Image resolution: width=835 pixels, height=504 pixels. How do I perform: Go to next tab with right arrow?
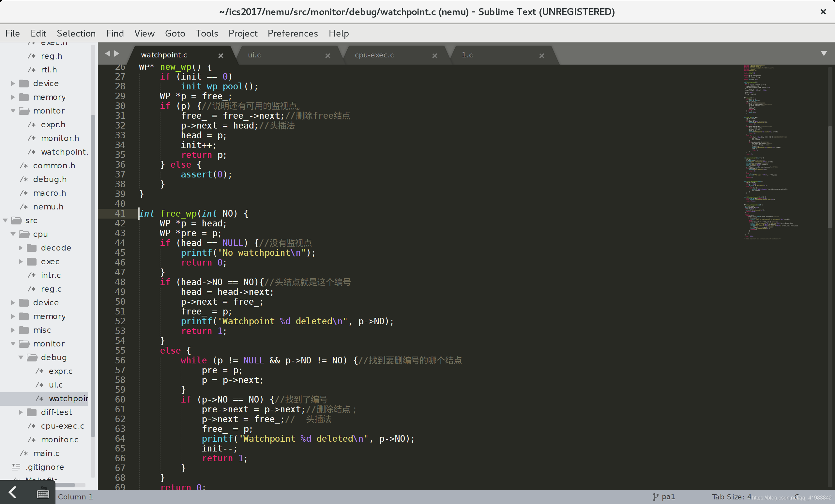point(117,53)
